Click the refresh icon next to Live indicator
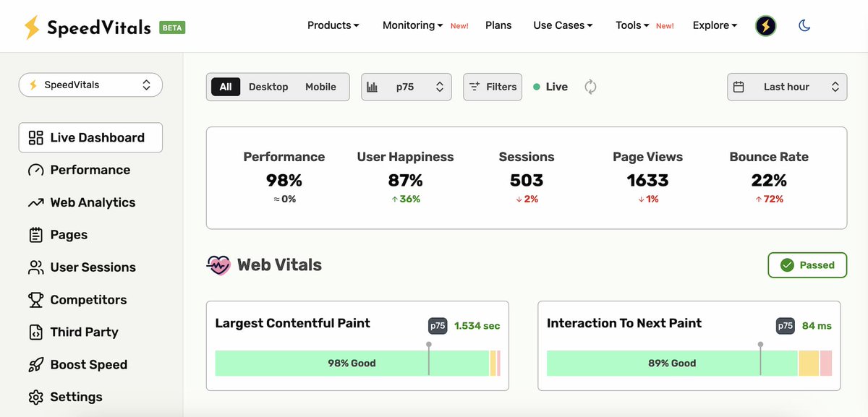 [590, 86]
